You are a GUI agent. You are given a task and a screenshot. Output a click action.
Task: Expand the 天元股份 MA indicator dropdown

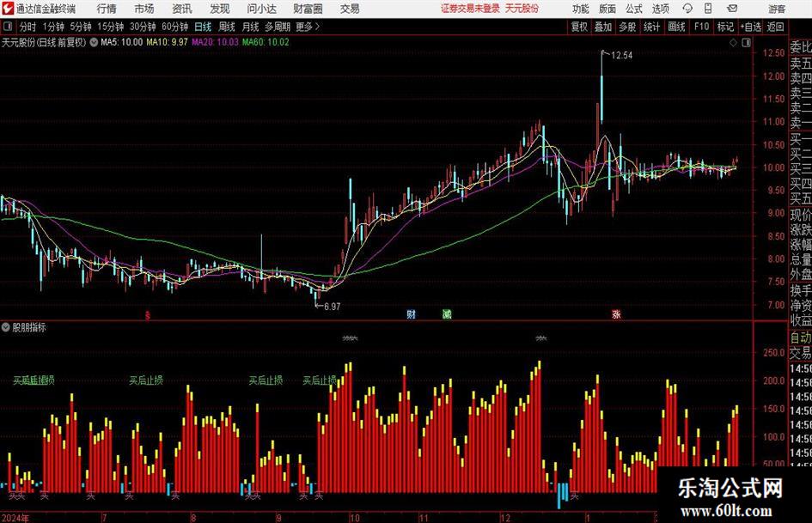click(94, 42)
